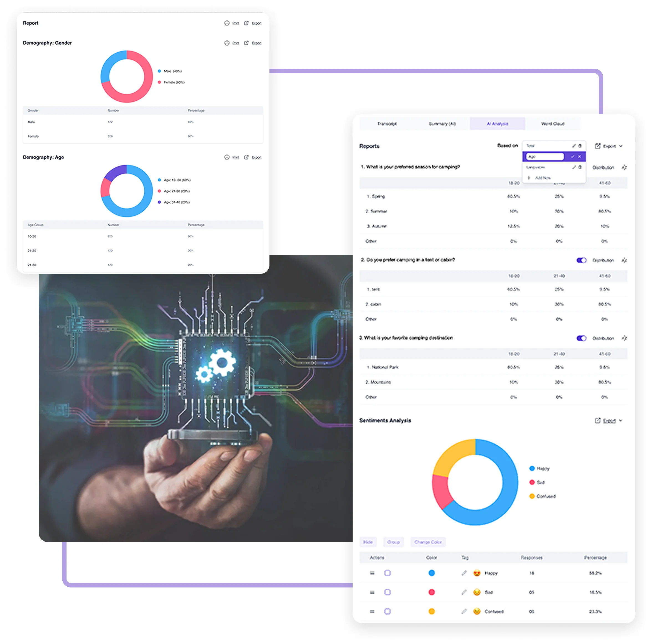
Task: Click the pencil icon next to the Happy tag
Action: (465, 573)
